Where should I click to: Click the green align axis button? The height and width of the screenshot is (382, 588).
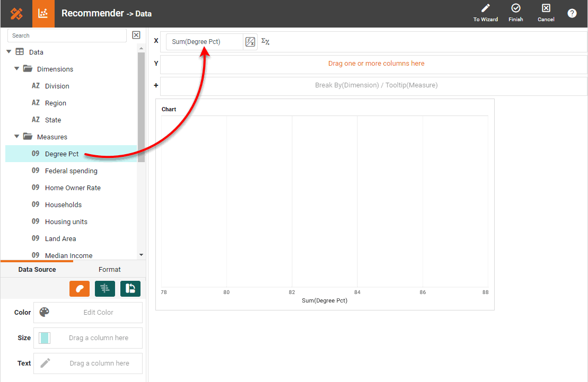(105, 289)
